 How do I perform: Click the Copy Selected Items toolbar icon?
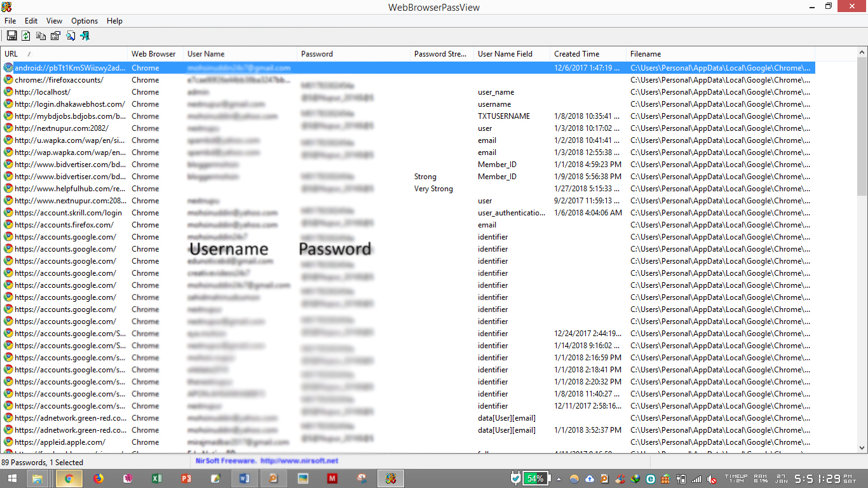click(x=41, y=36)
